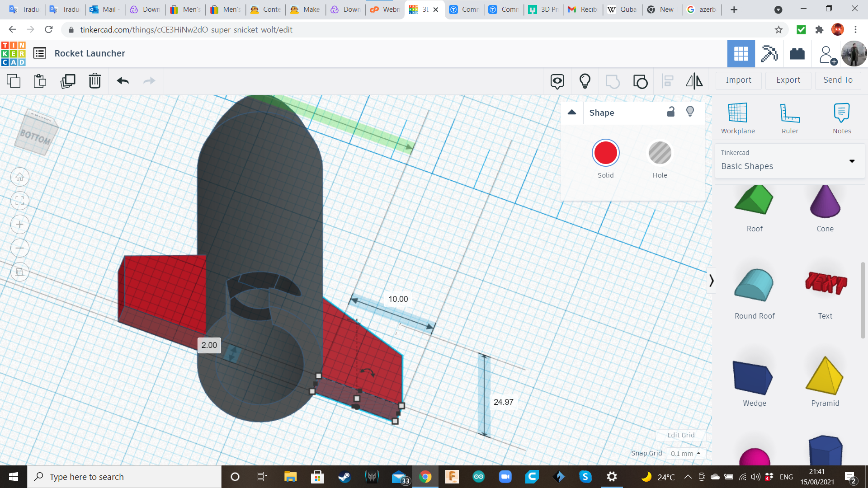The image size is (868, 488).
Task: Click the Edit Grid button
Action: pos(681,435)
